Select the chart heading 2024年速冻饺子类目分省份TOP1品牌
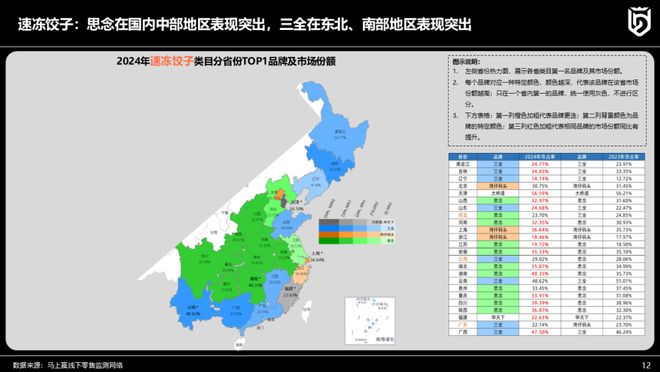 (226, 61)
